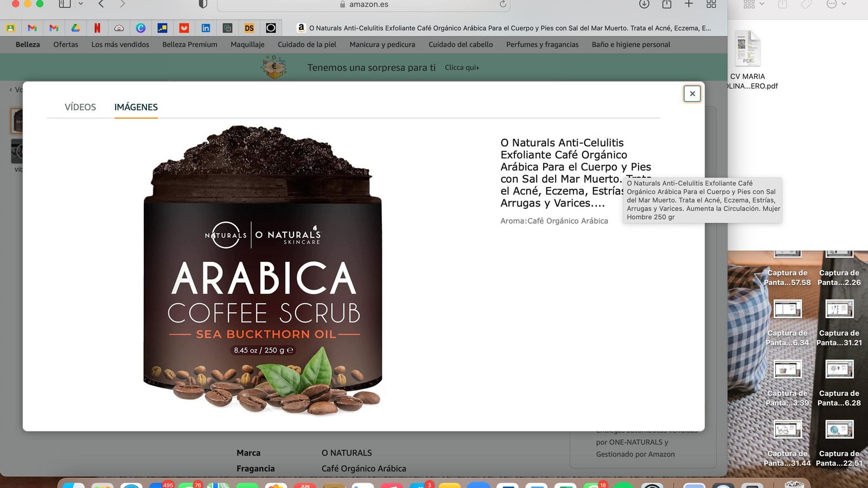Viewport: 868px width, 488px height.
Task: Select the IMÁGENES tab
Action: [x=136, y=107]
